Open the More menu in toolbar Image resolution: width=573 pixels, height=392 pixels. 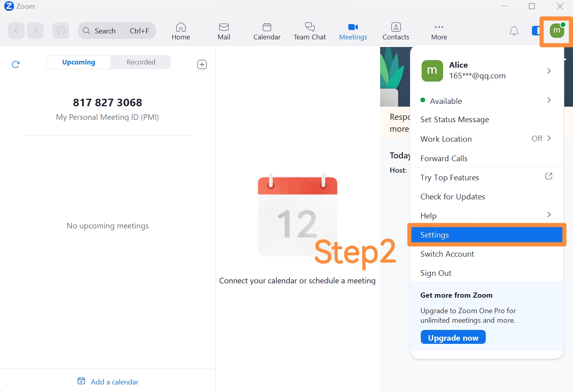tap(439, 31)
